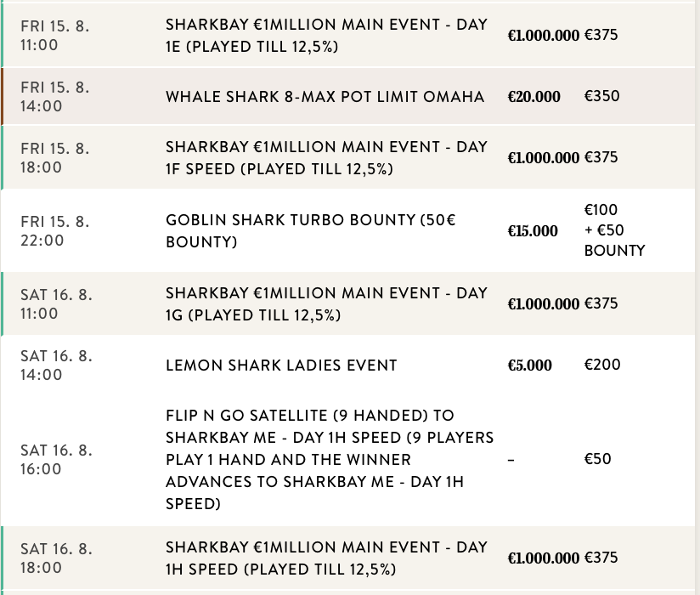
Task: Open the Lemon Shark Ladies Event
Action: click(x=281, y=365)
